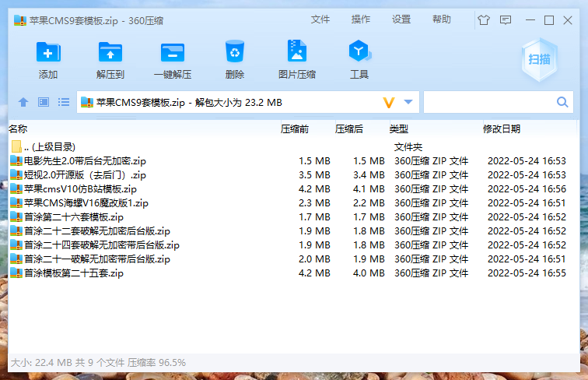Switch to the icon view mode

(x=44, y=102)
